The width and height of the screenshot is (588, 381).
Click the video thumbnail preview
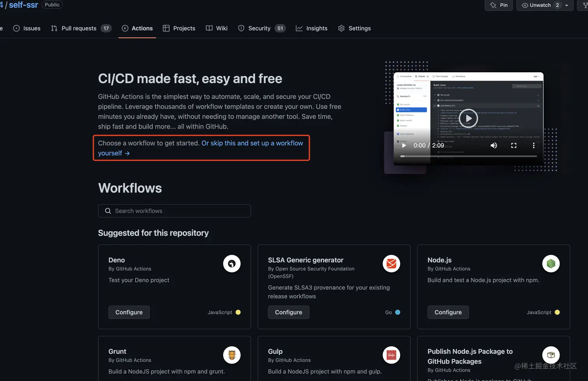coord(469,119)
